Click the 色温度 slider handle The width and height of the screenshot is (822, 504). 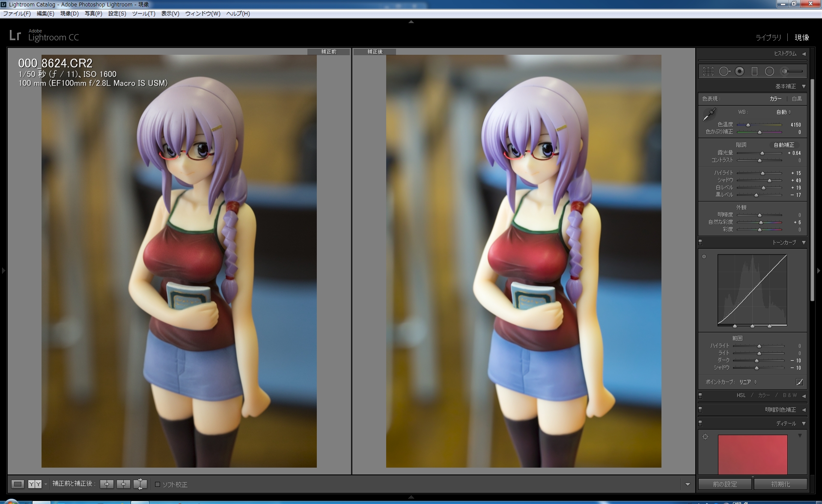(748, 125)
